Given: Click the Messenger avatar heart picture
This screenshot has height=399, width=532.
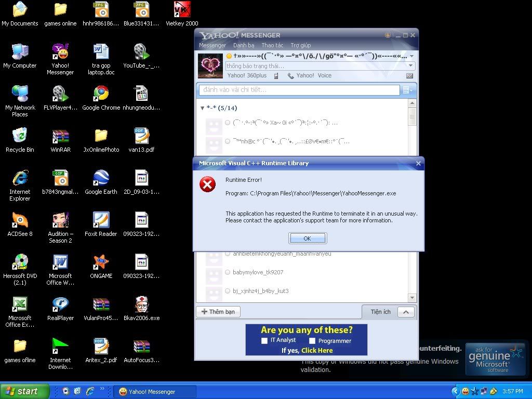Looking at the screenshot, I should click(x=210, y=66).
